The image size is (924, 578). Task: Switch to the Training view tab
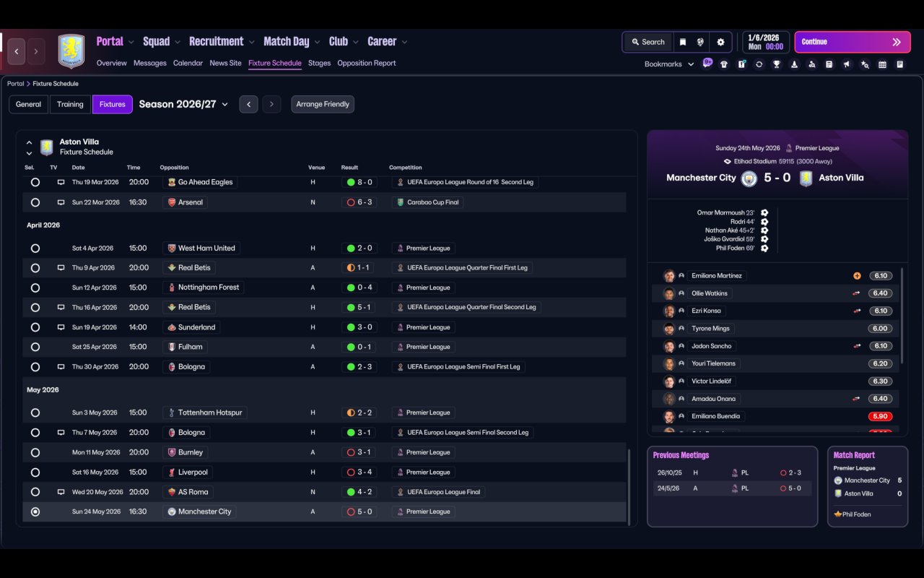coord(70,104)
